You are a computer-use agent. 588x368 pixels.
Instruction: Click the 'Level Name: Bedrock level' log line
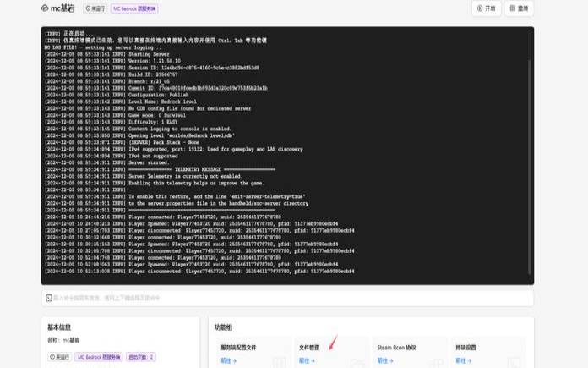[120, 102]
